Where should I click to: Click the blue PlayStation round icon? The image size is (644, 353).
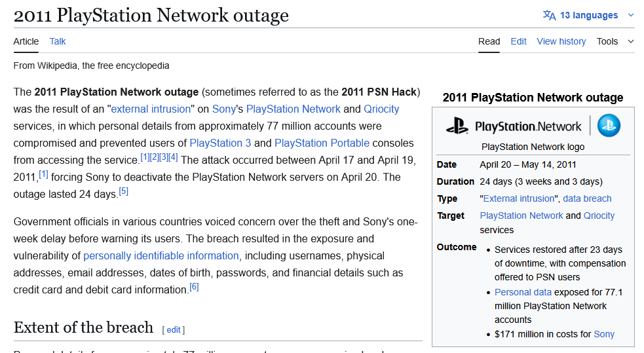[609, 126]
